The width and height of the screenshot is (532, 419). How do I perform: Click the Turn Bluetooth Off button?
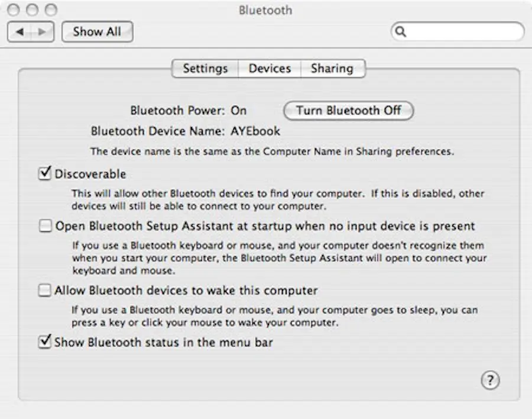point(348,111)
